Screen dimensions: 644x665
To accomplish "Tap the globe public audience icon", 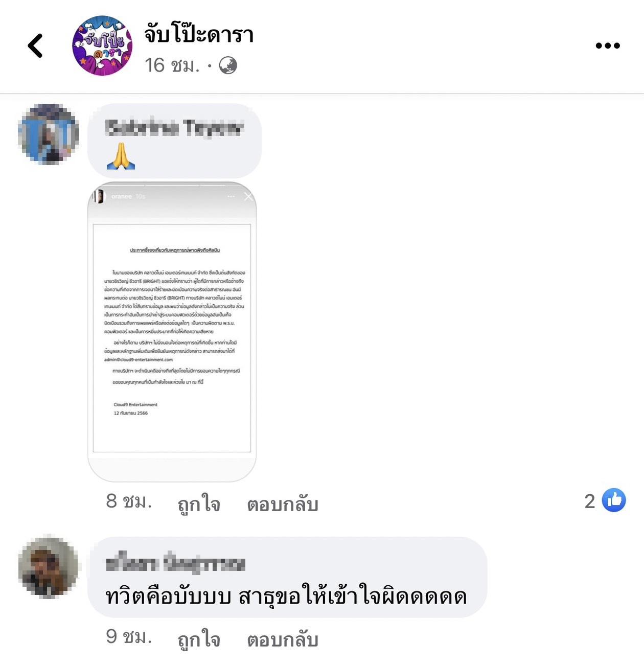I will point(228,65).
